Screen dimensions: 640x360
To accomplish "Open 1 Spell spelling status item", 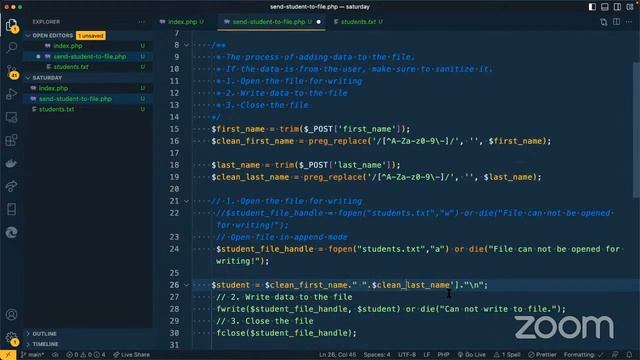I will (507, 355).
